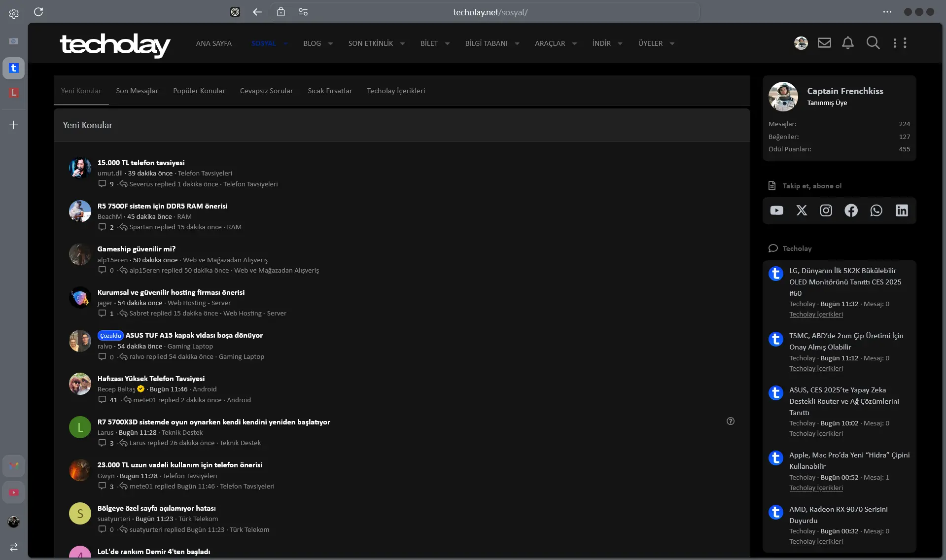This screenshot has height=560, width=946.
Task: Expand the İNDİR dropdown arrow
Action: pos(620,43)
